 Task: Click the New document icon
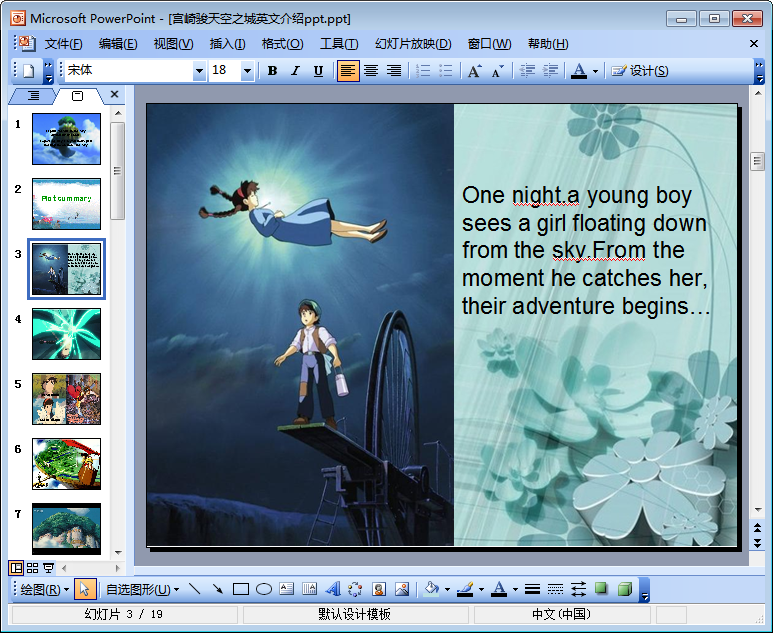(x=29, y=71)
